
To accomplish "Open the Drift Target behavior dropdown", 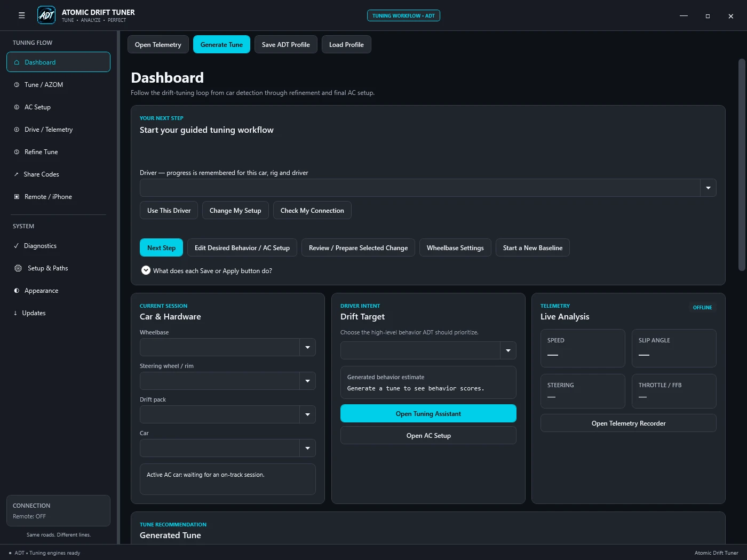I will [x=428, y=350].
